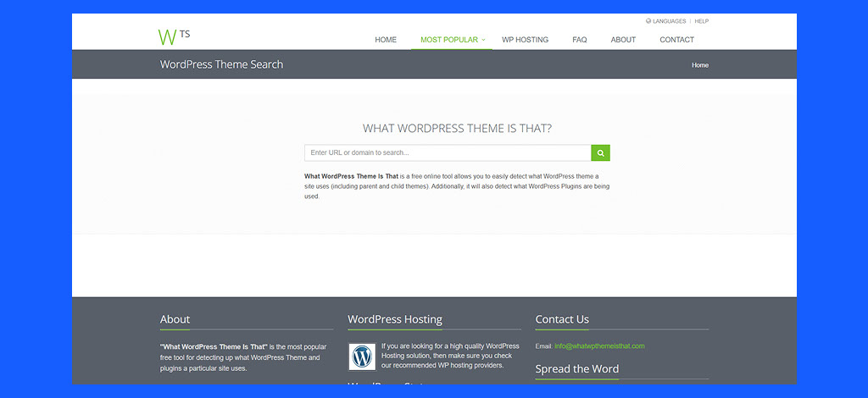Viewport: 868px width, 398px height.
Task: Open the About menu item
Action: [x=623, y=40]
